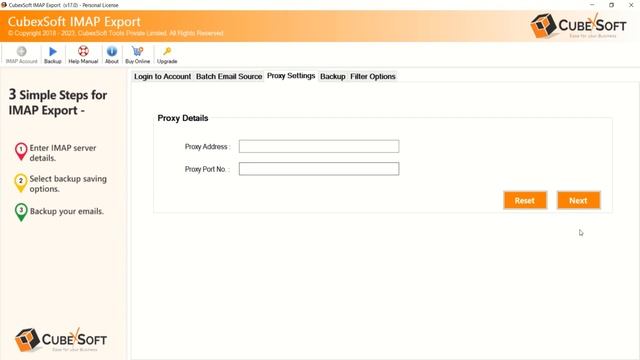Click the 'Select backup saving options.' text
Image resolution: width=640 pixels, height=360 pixels.
pyautogui.click(x=68, y=184)
